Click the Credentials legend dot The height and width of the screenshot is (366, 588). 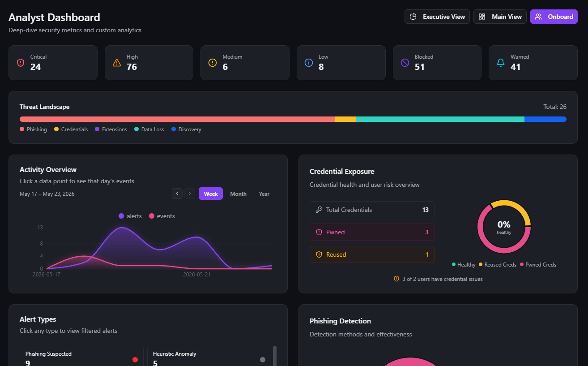click(56, 129)
